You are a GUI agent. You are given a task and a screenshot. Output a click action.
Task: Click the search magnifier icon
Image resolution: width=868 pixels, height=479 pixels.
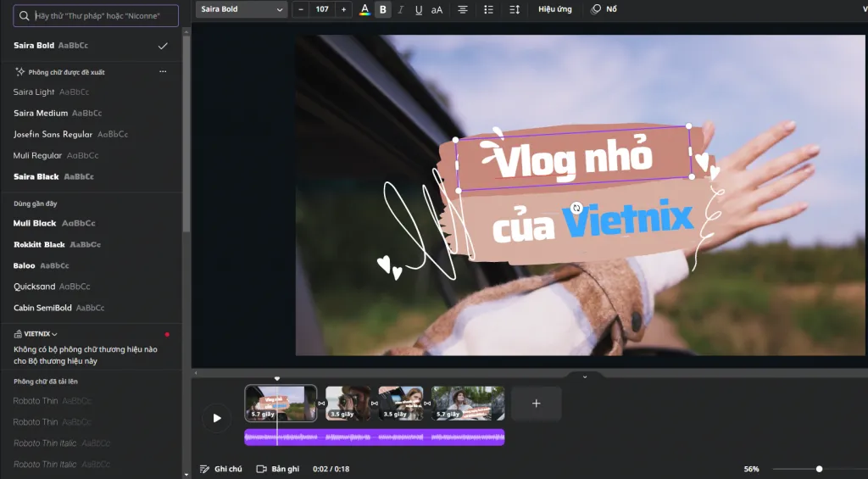[x=25, y=15]
